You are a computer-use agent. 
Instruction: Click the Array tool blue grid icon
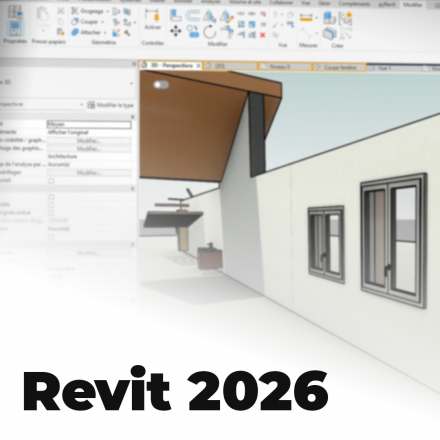(241, 24)
